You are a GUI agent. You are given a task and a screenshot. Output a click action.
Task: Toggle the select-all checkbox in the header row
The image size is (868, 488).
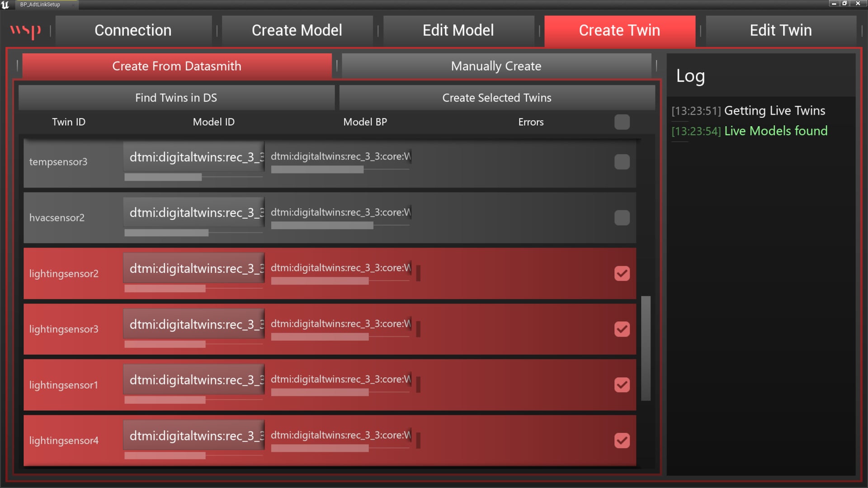pos(622,122)
